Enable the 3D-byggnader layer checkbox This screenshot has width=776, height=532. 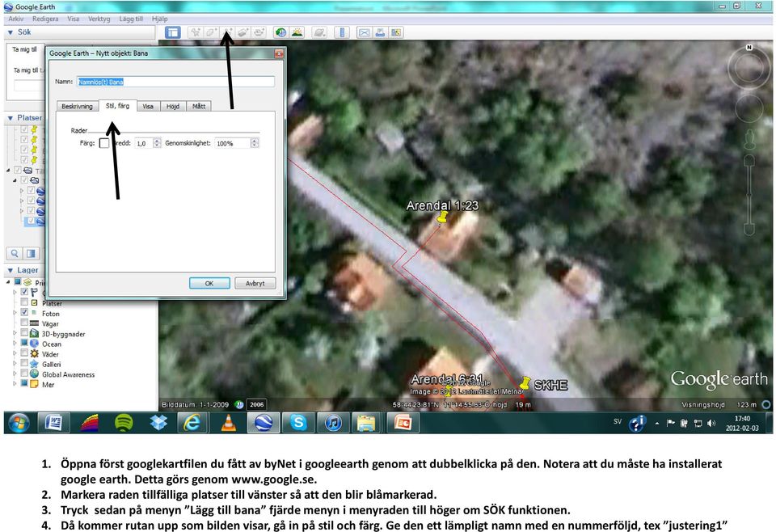tap(23, 333)
